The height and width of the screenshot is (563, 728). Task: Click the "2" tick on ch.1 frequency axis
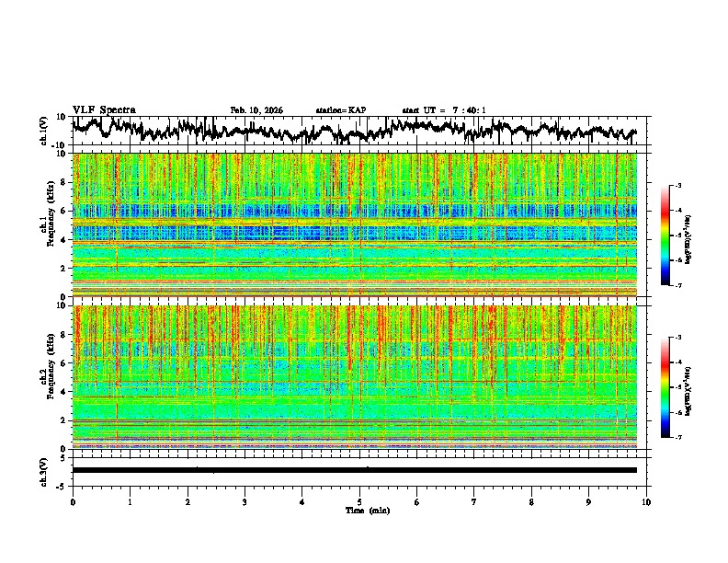(64, 268)
